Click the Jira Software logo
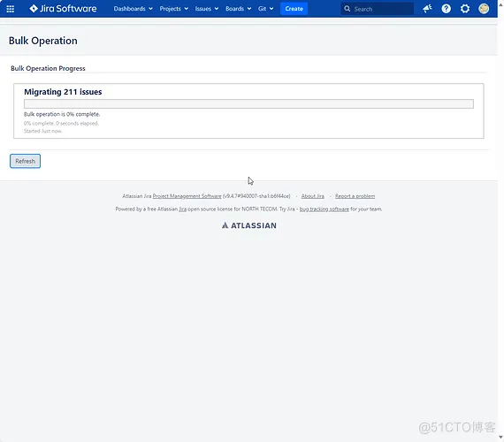504x442 pixels. pos(63,8)
